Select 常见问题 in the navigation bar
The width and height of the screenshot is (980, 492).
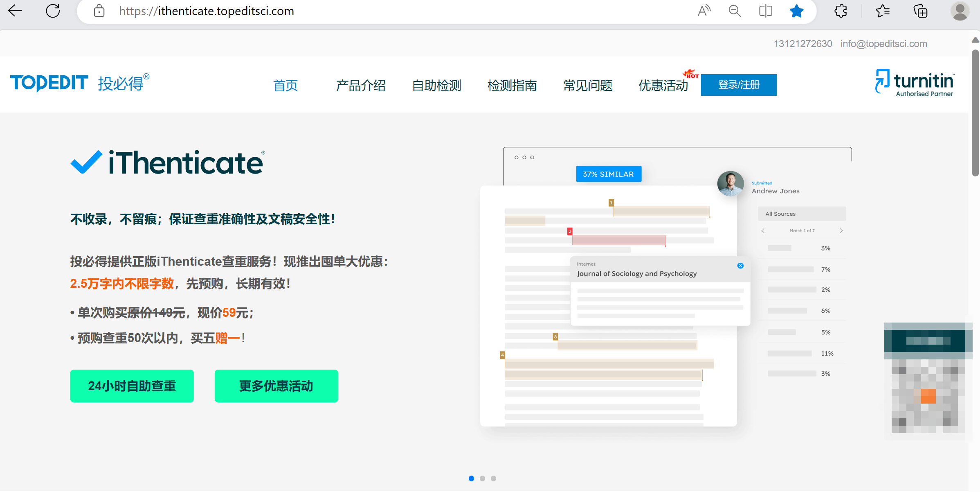[588, 85]
